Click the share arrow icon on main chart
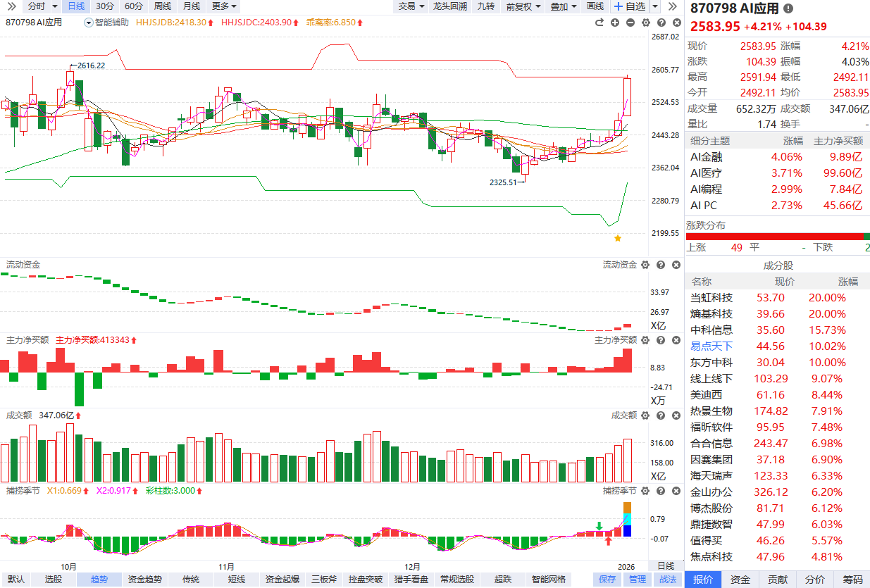The width and height of the screenshot is (870, 588). pos(599,23)
